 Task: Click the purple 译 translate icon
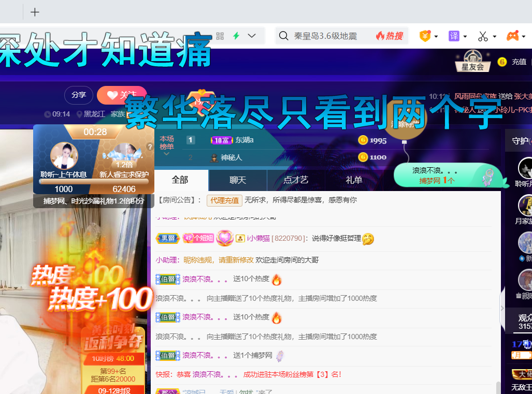point(454,36)
